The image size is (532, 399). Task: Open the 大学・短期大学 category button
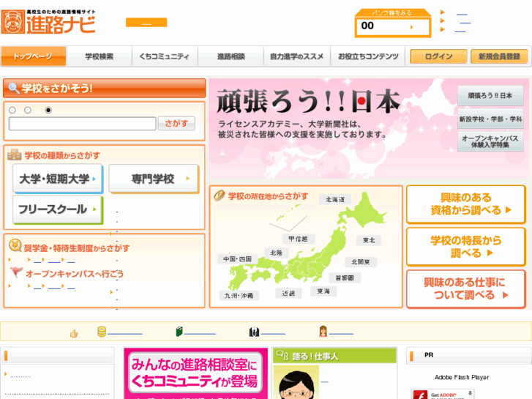coord(58,179)
